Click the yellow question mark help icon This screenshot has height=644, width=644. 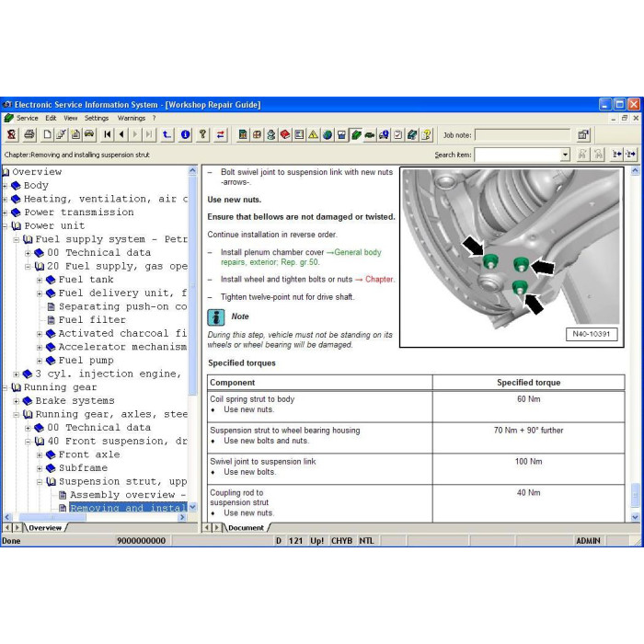202,134
